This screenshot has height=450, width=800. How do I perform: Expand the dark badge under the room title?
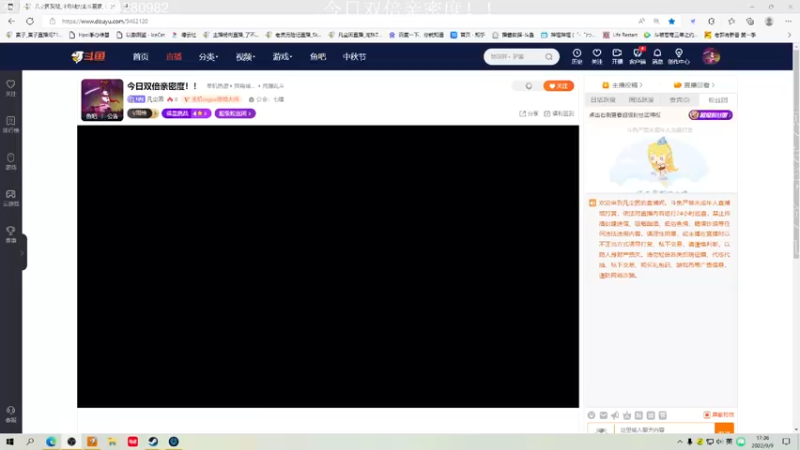(x=142, y=113)
